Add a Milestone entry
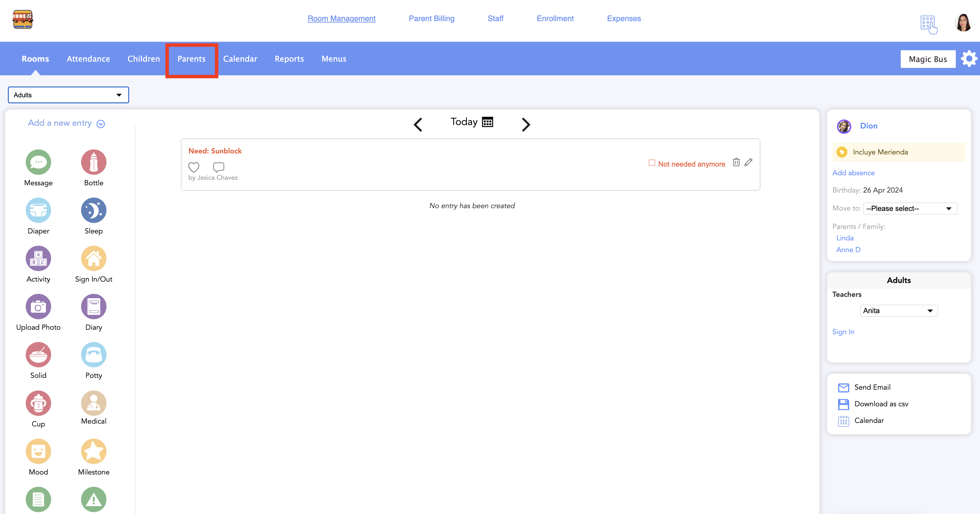 [93, 451]
